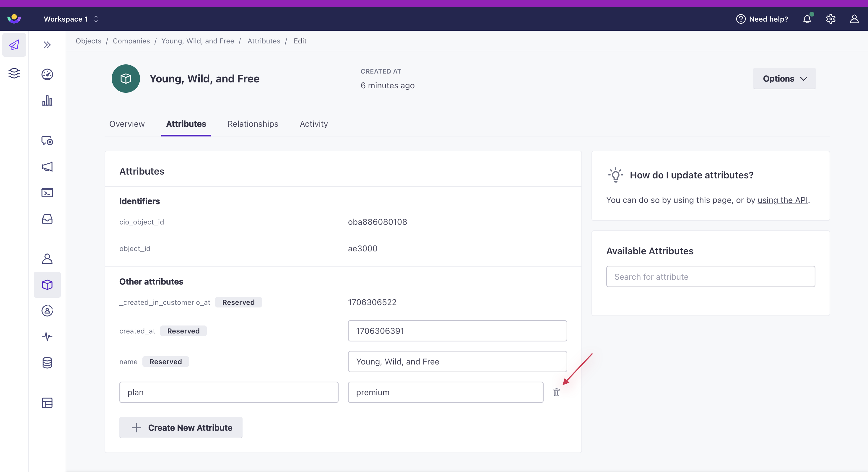Image resolution: width=868 pixels, height=472 pixels.
Task: Open the megaphone broadcasts icon
Action: point(47,166)
